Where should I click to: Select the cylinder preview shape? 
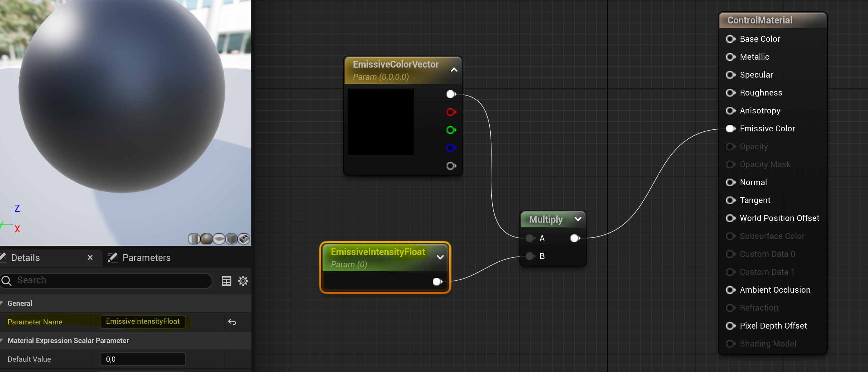click(x=194, y=239)
